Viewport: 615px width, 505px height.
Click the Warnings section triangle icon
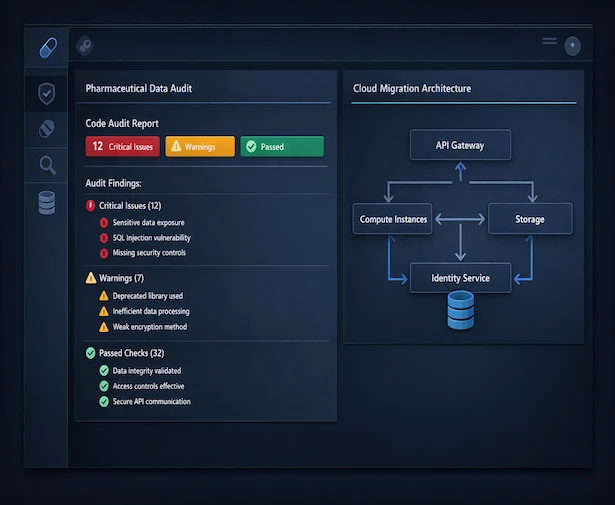pos(92,278)
